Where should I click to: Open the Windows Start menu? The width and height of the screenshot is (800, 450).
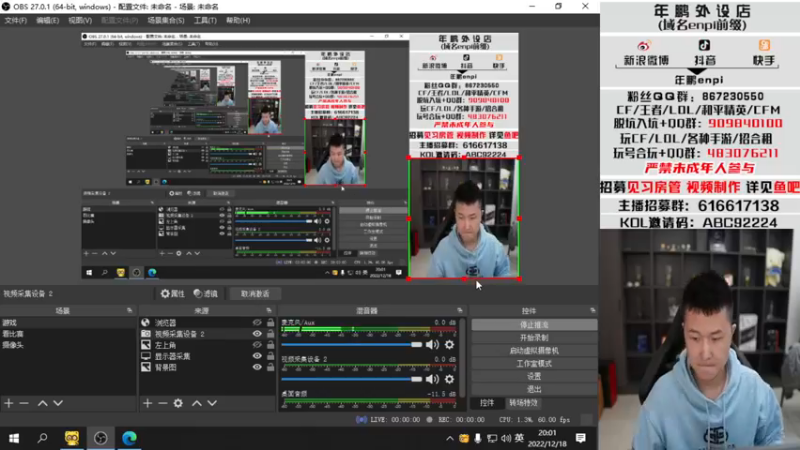(x=14, y=438)
